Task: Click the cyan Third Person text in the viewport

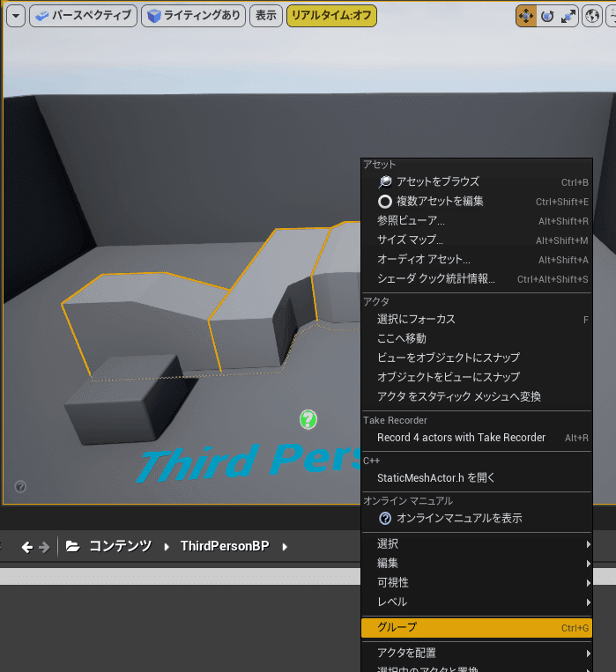Action: click(249, 462)
